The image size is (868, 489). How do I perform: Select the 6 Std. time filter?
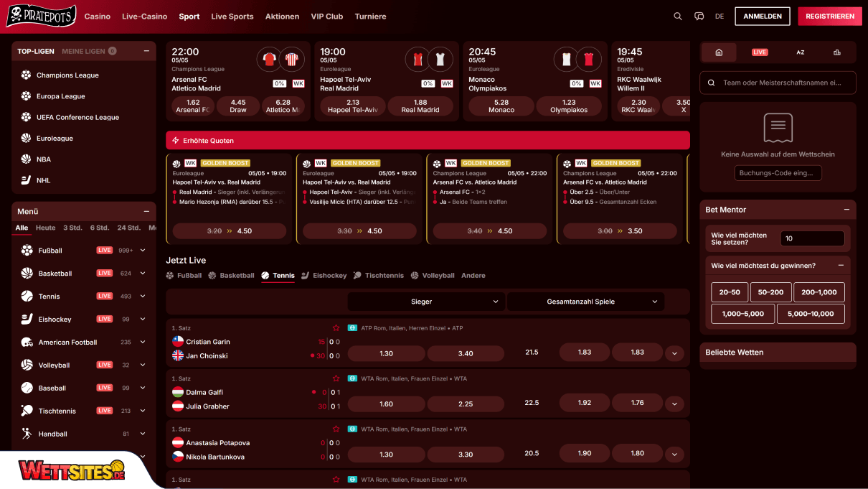(100, 228)
